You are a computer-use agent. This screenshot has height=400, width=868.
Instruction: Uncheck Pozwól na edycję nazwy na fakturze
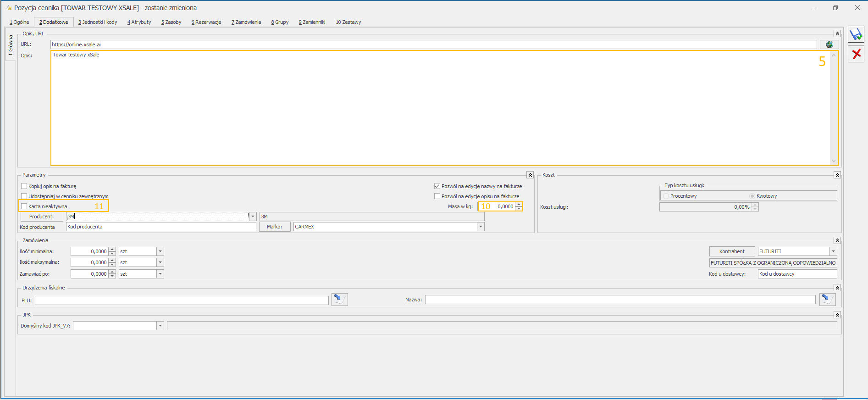[x=437, y=186]
